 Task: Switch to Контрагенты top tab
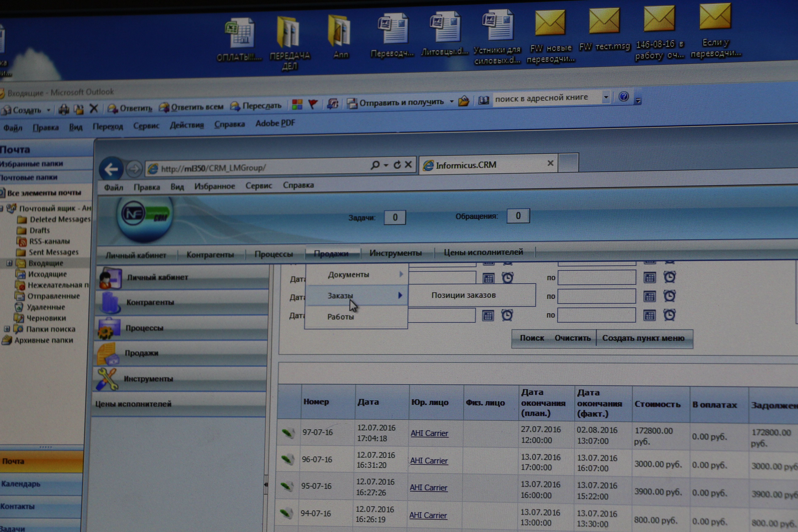pos(210,254)
